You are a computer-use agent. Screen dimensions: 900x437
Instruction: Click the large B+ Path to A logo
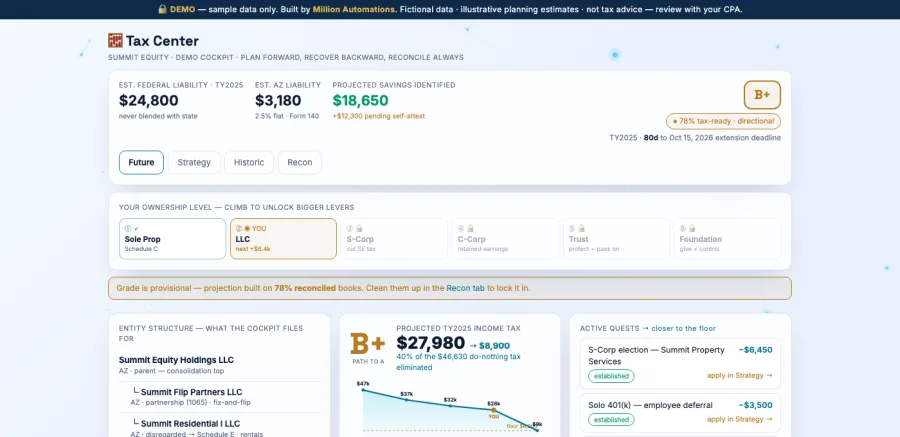[x=368, y=344]
